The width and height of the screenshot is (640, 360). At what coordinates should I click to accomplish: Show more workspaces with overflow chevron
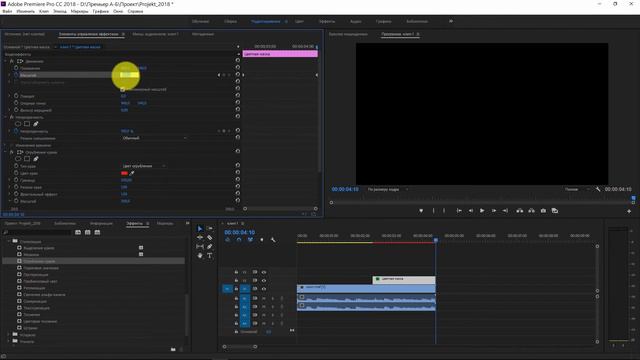[451, 21]
